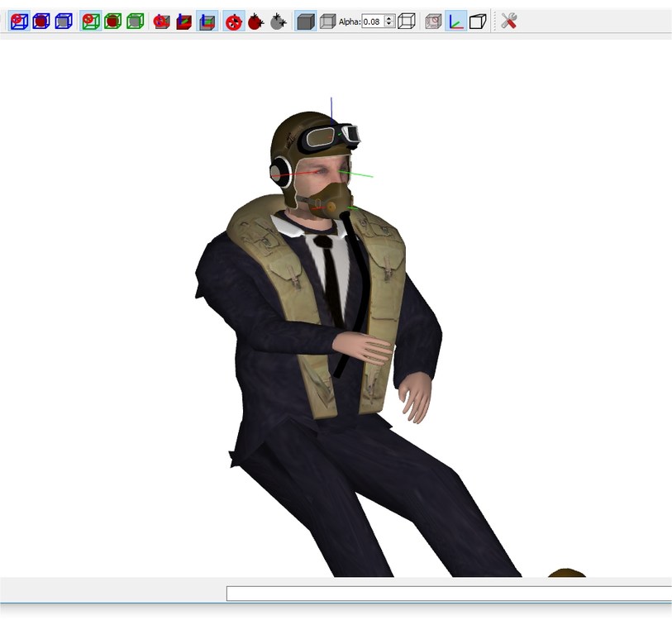Toggle crossed-out red explosion markers icon

click(x=234, y=21)
